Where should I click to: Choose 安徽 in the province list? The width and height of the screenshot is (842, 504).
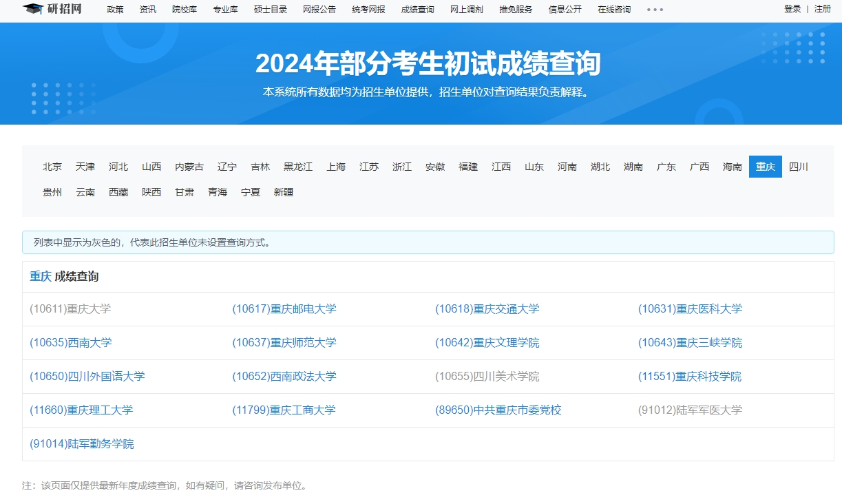tap(435, 167)
